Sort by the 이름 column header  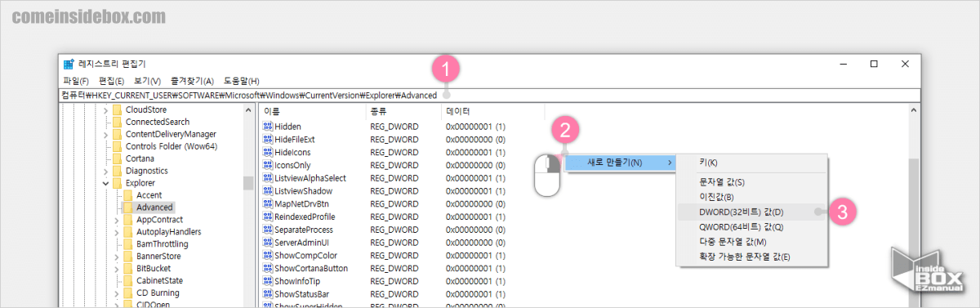pos(312,111)
